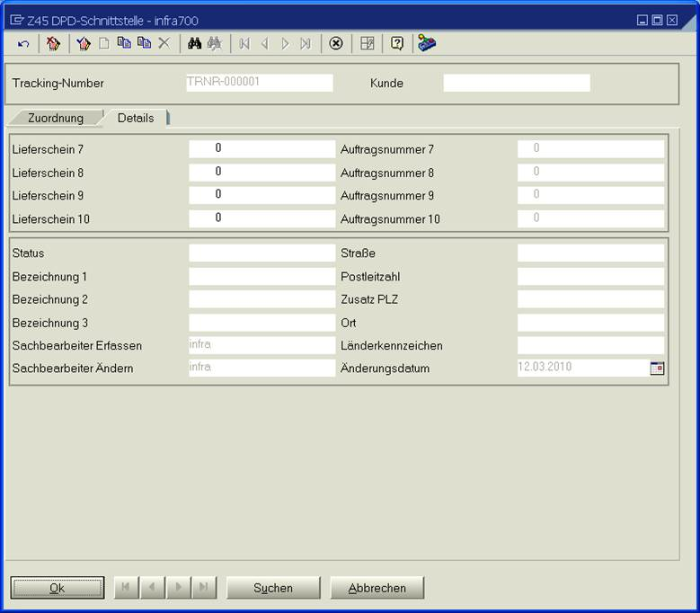Select the Details tab
The image size is (700, 613).
point(135,118)
